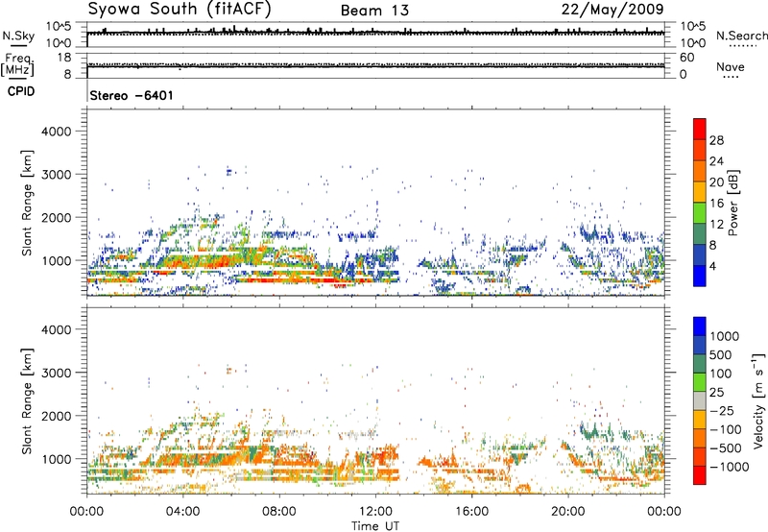Click the '04:00' time tick label
The height and width of the screenshot is (532, 768).
point(183,512)
